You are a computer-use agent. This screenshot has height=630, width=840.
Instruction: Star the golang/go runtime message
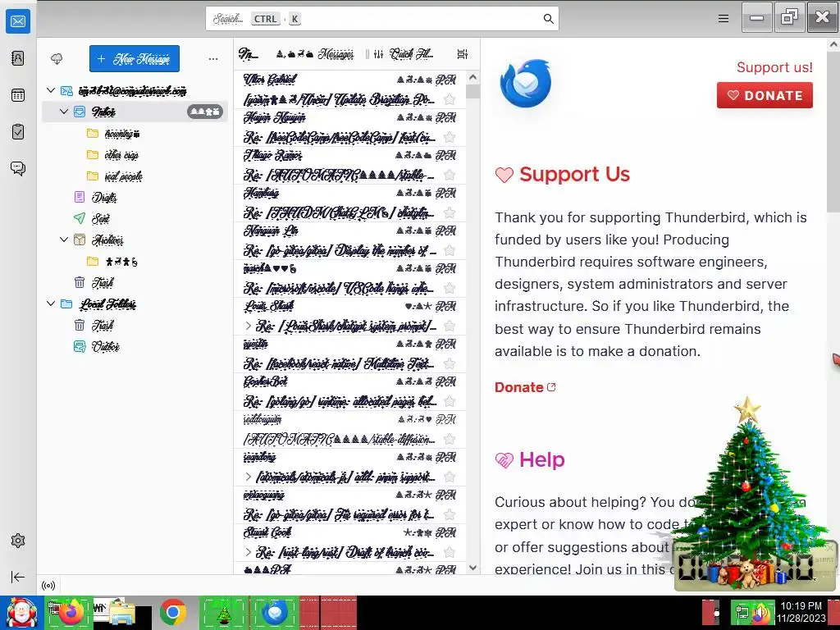pos(450,401)
